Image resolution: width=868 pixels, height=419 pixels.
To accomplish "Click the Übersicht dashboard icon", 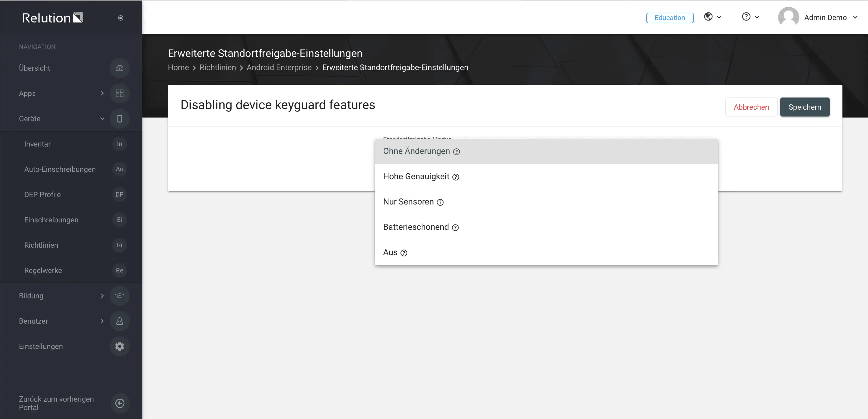I will tap(120, 68).
